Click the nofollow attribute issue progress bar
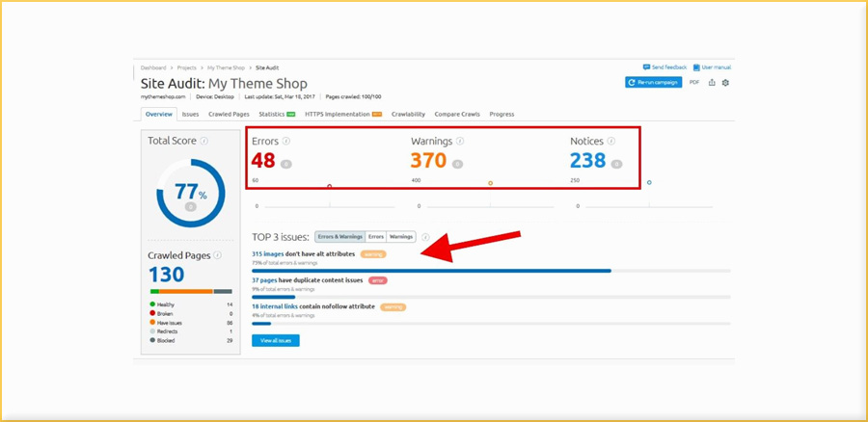The width and height of the screenshot is (868, 422). click(491, 324)
